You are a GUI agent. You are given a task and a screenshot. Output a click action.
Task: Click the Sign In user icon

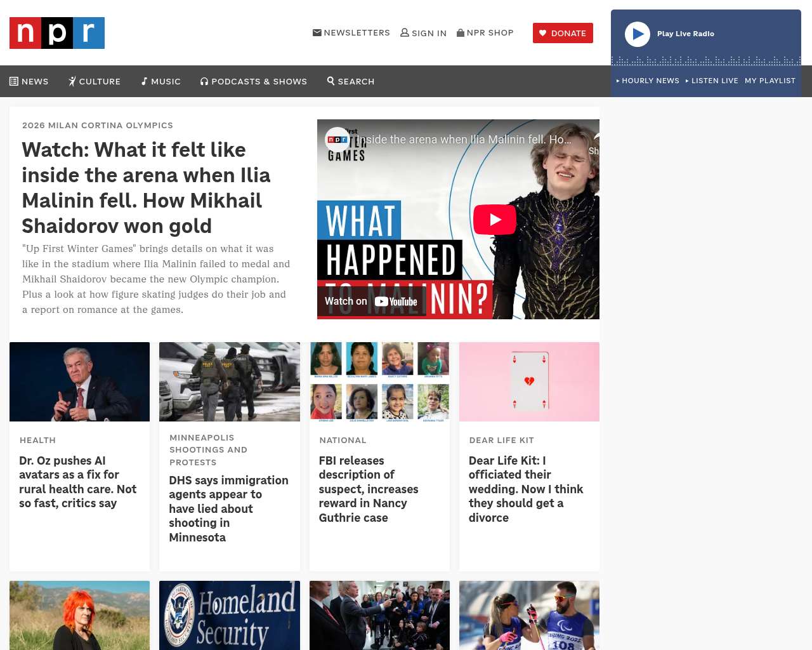[404, 32]
